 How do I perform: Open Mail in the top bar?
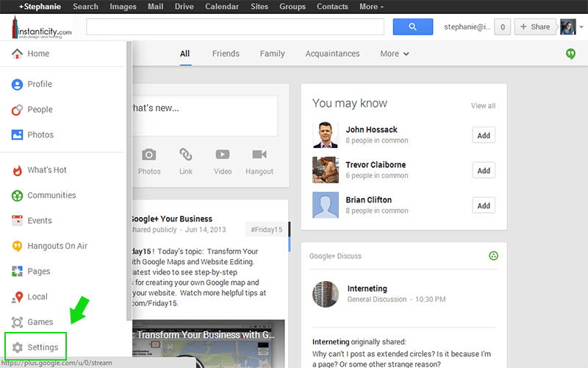155,7
